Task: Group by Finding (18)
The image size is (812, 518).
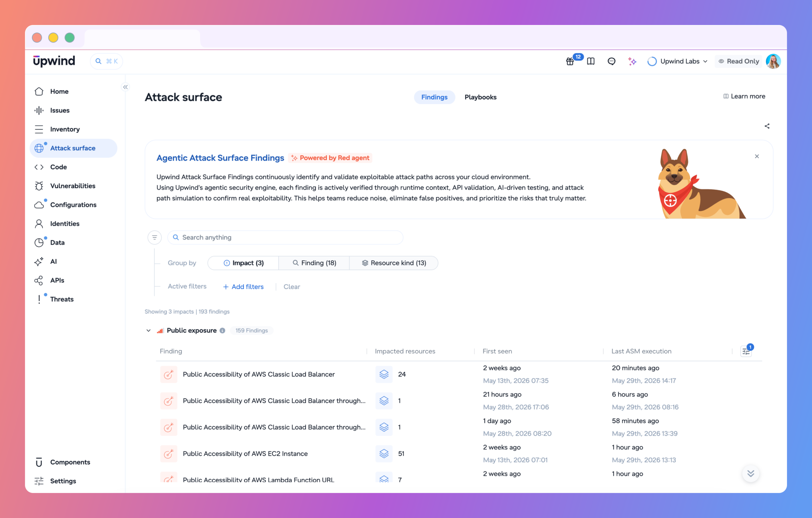Action: coord(314,263)
